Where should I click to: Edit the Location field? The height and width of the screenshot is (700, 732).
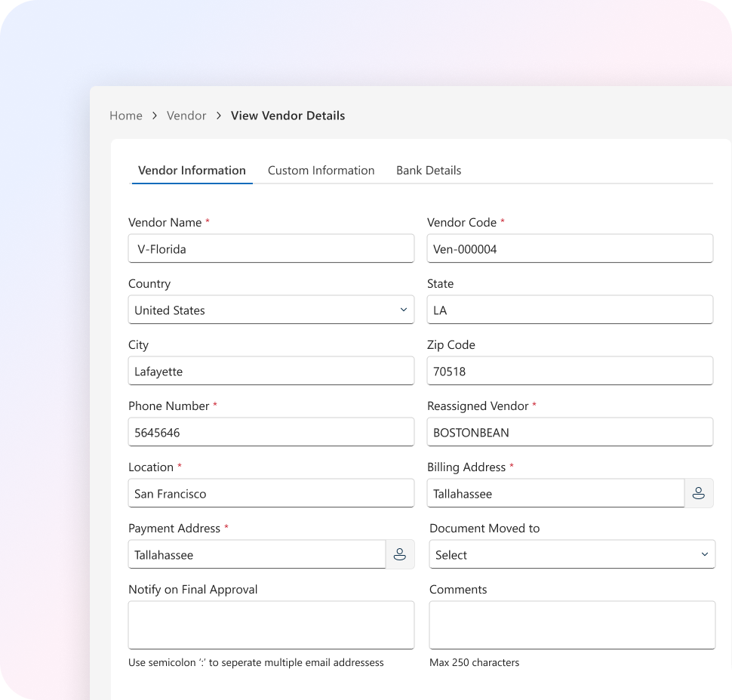pos(271,493)
